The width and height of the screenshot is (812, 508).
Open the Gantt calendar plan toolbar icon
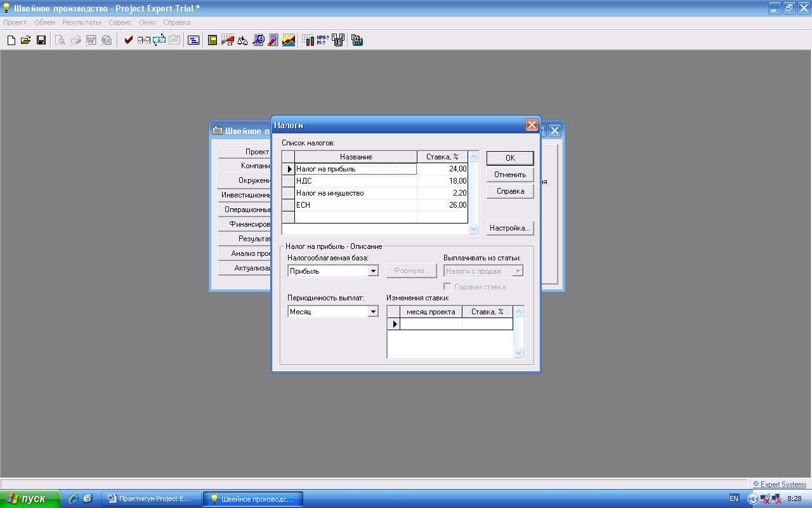(x=193, y=40)
